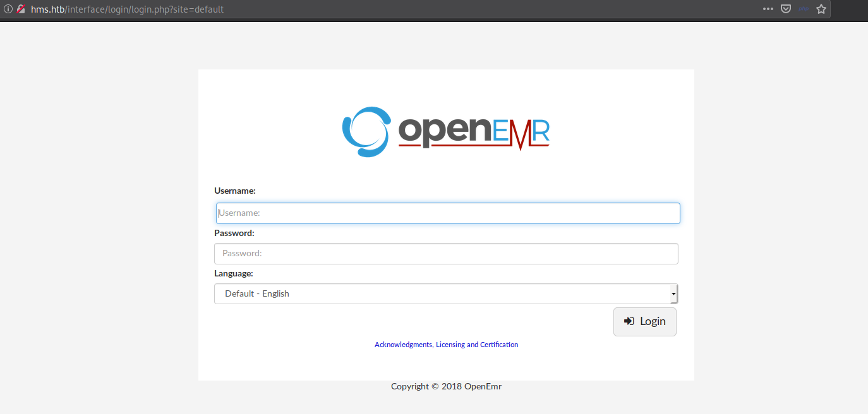
Task: Focus the Password input field
Action: pos(446,254)
